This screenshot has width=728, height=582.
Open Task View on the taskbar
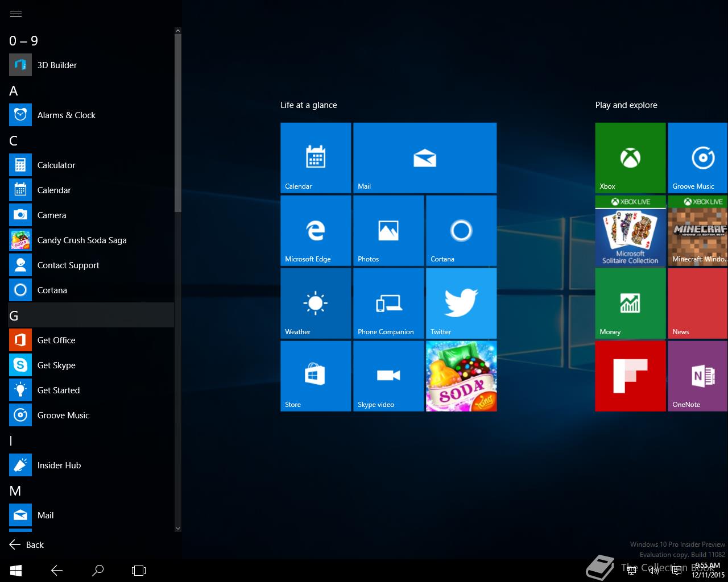139,570
